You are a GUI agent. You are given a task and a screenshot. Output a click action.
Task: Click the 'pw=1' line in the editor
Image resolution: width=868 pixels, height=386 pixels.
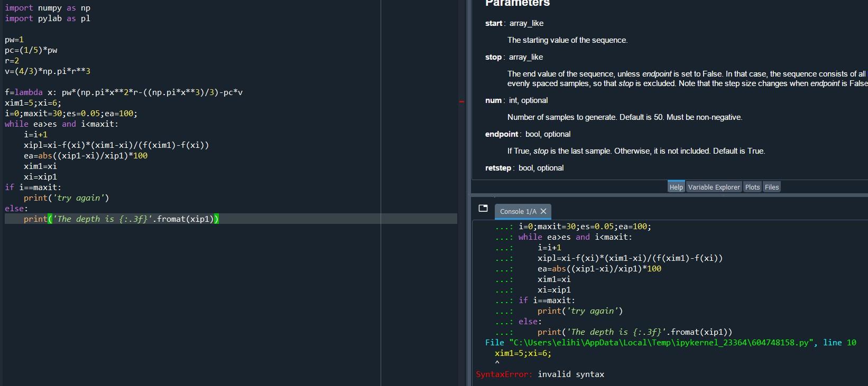pyautogui.click(x=14, y=40)
